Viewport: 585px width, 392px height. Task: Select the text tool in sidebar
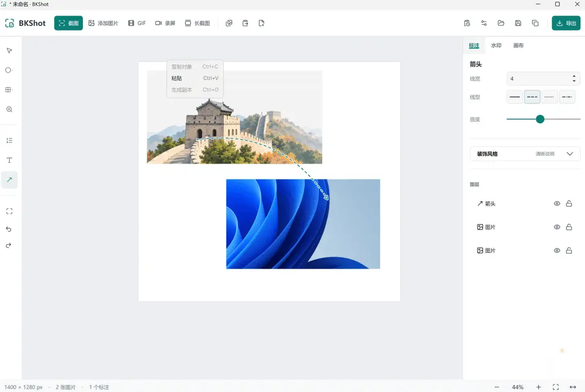(9, 160)
